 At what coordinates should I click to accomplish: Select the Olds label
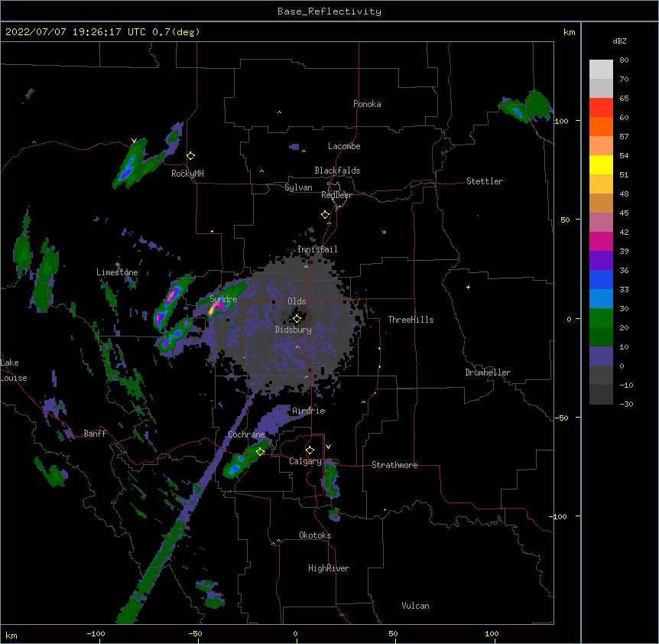tap(297, 301)
